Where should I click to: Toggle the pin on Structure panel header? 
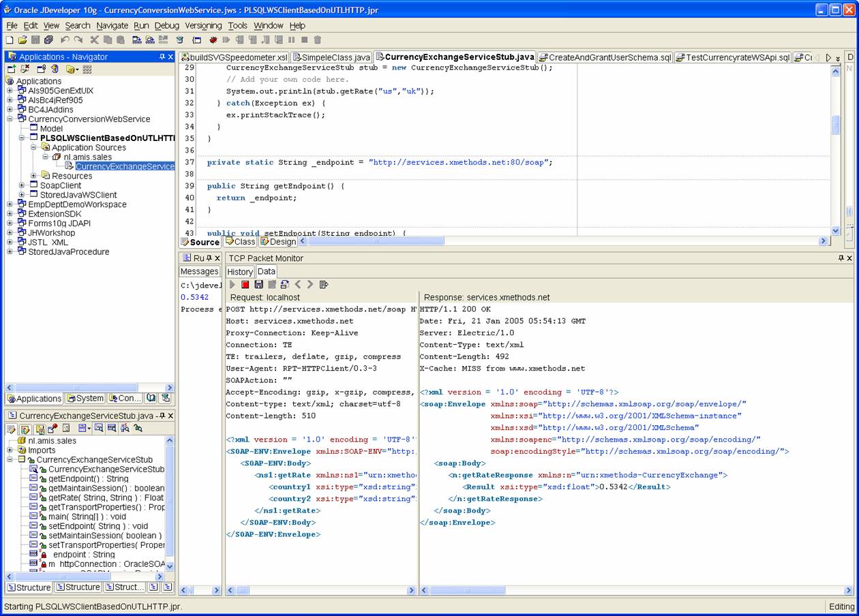(x=162, y=416)
